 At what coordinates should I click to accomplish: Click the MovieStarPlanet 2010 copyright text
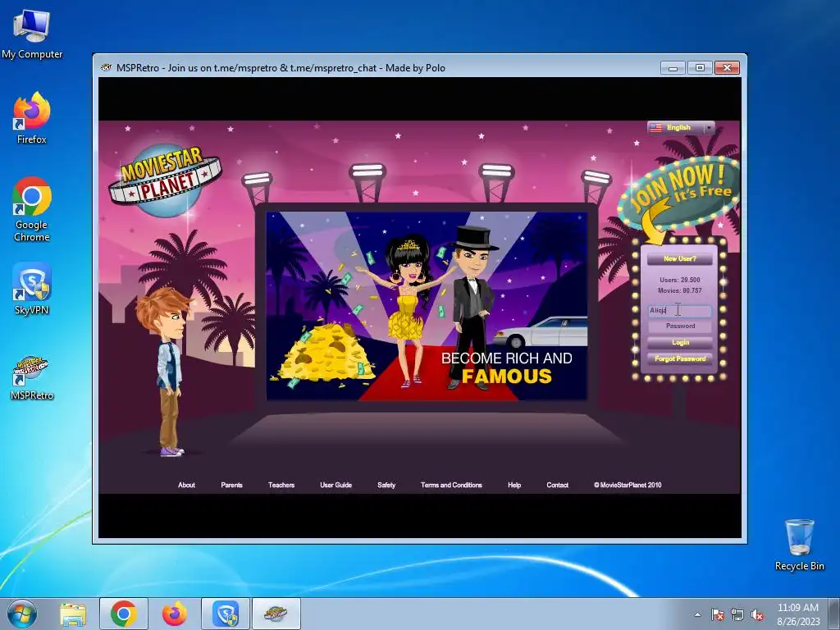pyautogui.click(x=628, y=486)
